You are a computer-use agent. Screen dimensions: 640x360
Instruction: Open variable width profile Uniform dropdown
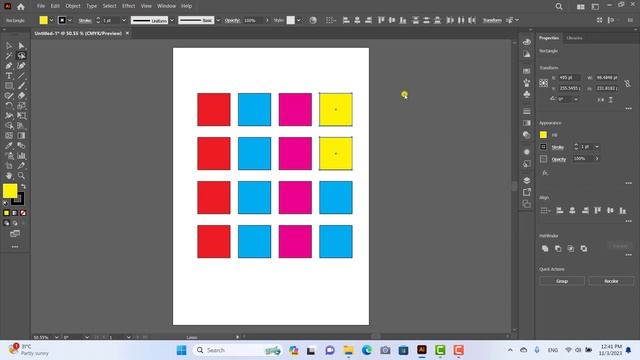pos(172,20)
